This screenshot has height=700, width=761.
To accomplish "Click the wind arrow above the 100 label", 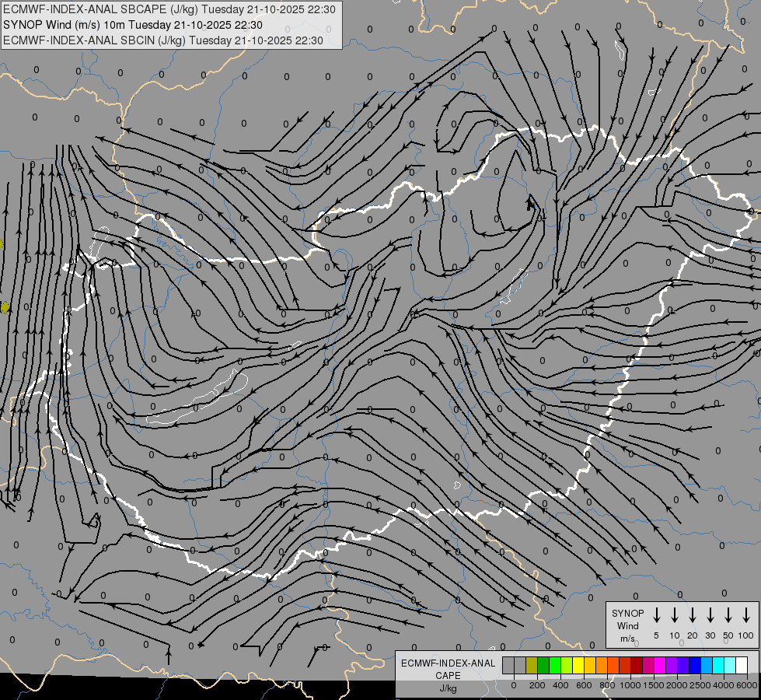I will pyautogui.click(x=746, y=615).
